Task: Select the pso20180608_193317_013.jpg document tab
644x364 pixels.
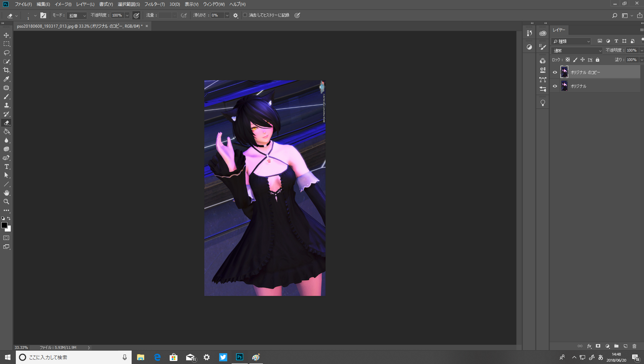Action: [79, 26]
